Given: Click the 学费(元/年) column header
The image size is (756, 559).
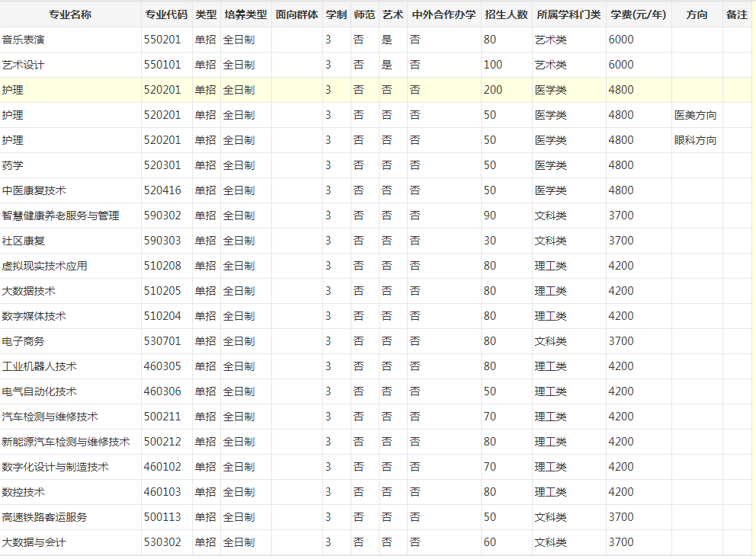Looking at the screenshot, I should tap(638, 14).
